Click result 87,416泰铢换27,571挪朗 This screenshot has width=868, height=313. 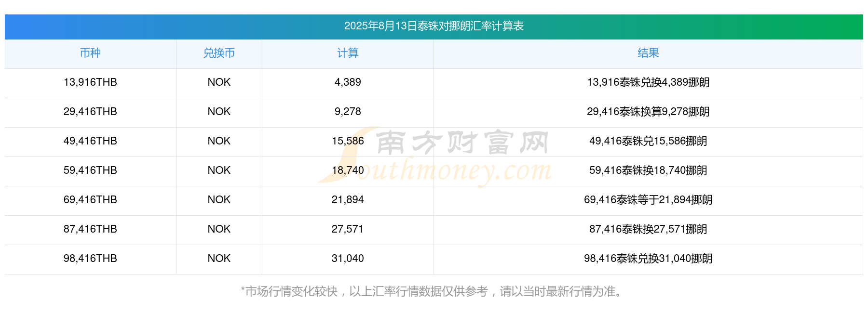coord(648,229)
